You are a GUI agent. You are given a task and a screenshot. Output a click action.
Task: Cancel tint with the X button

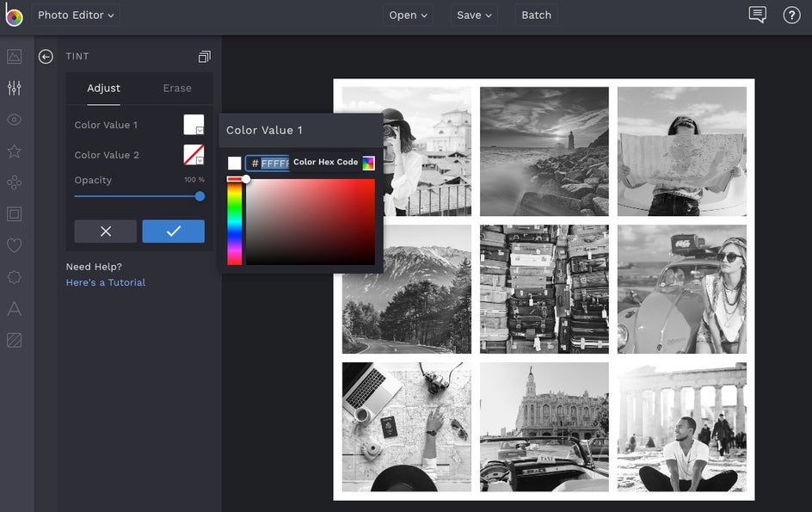point(106,231)
